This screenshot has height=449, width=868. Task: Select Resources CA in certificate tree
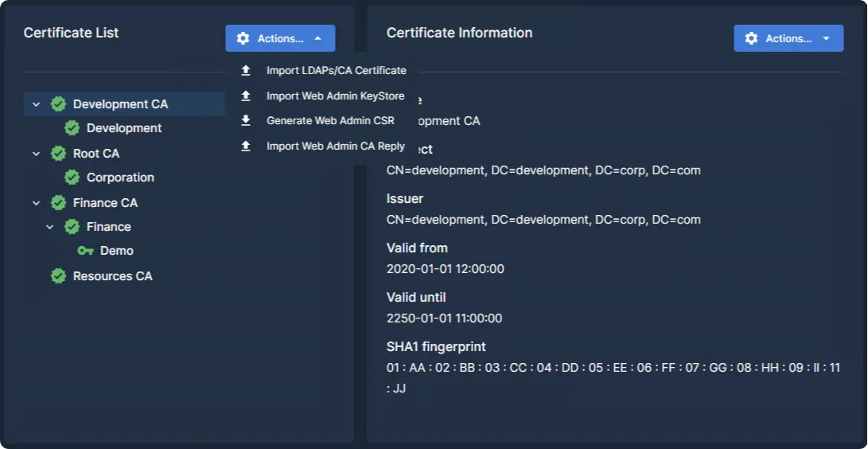(112, 275)
